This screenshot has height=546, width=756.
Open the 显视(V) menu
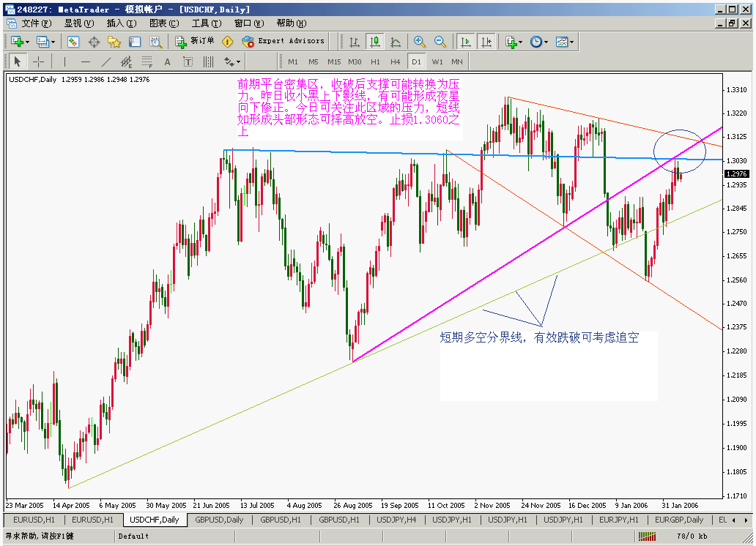[x=79, y=23]
